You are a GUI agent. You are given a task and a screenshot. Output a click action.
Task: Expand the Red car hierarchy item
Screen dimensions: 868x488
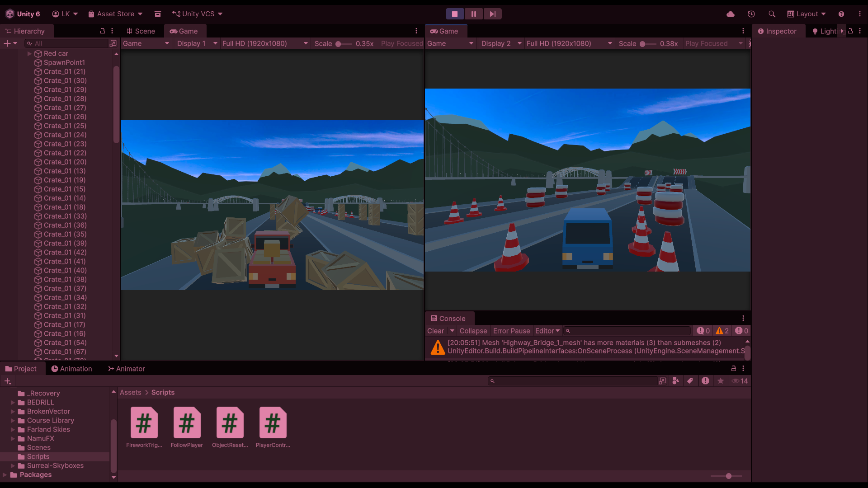click(29, 53)
